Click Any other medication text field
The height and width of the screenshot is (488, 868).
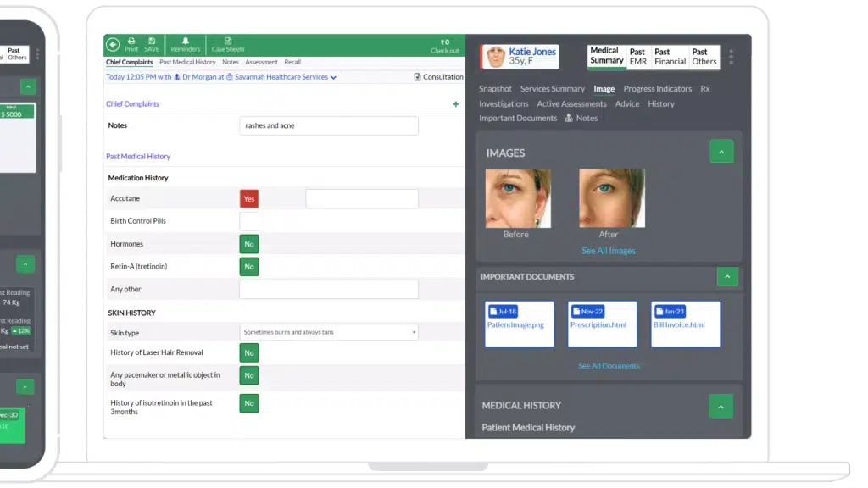pos(329,290)
